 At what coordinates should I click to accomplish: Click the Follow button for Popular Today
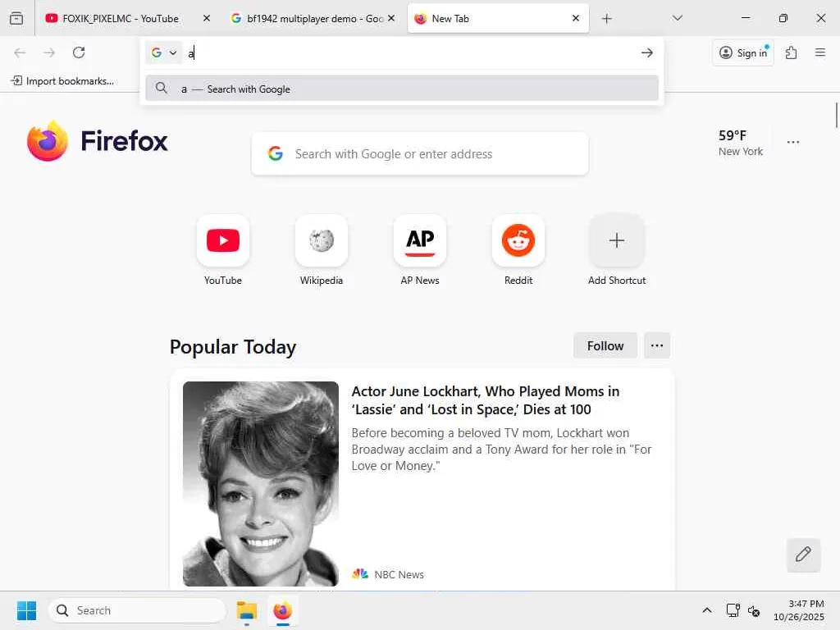[605, 345]
